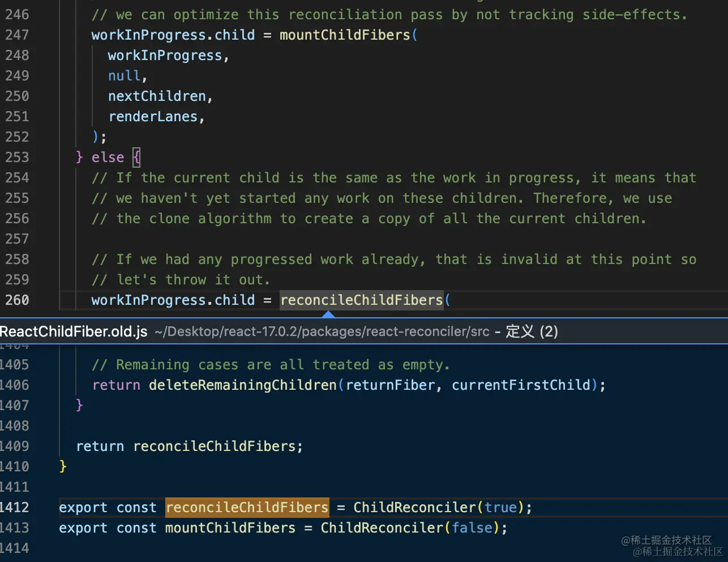Select line number 247 in gutter

point(17,35)
